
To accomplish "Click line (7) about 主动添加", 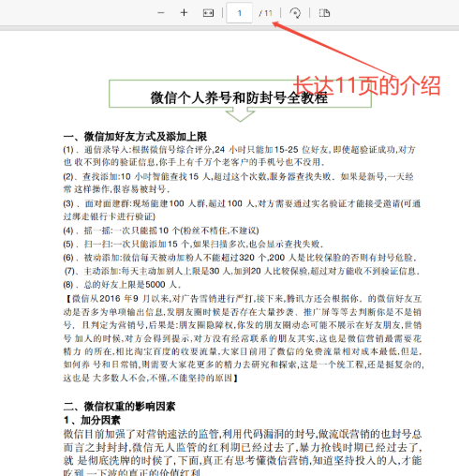I will point(242,271).
